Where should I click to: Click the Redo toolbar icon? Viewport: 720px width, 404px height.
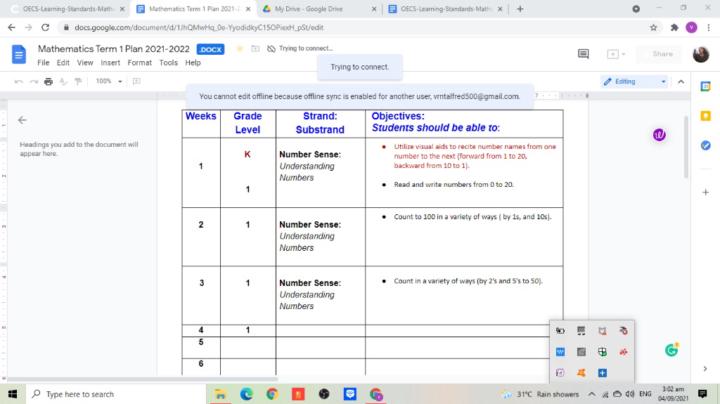pos(34,82)
